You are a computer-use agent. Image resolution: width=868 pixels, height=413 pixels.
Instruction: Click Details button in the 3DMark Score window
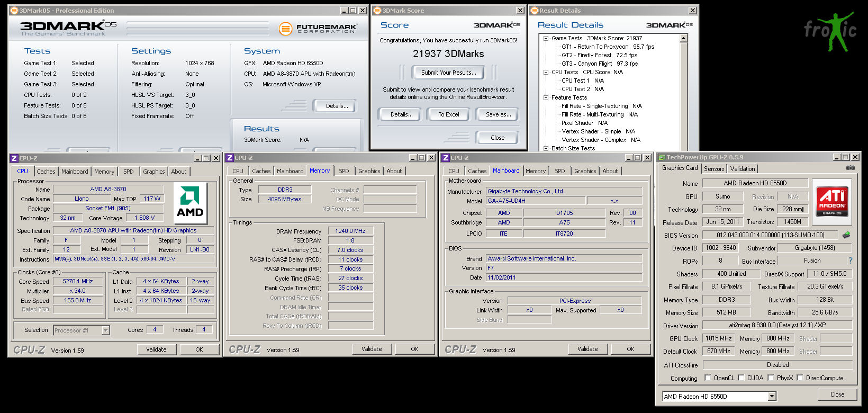tap(402, 114)
